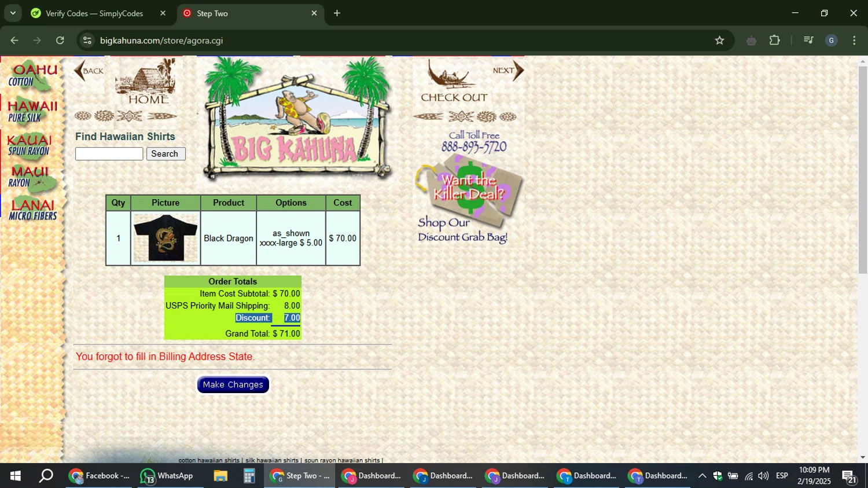The height and width of the screenshot is (488, 868).
Task: Open Hawaii Pure Silk category
Action: pos(32,112)
